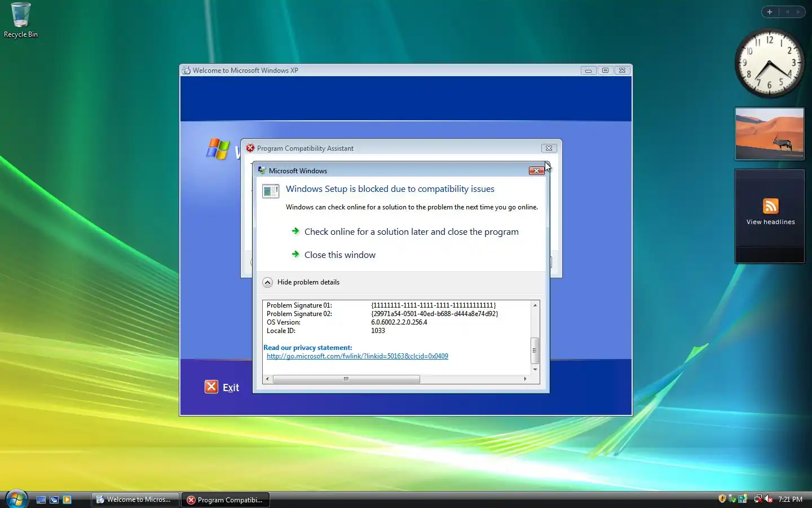Click the horizontal scrollbar left arrow

pyautogui.click(x=268, y=379)
